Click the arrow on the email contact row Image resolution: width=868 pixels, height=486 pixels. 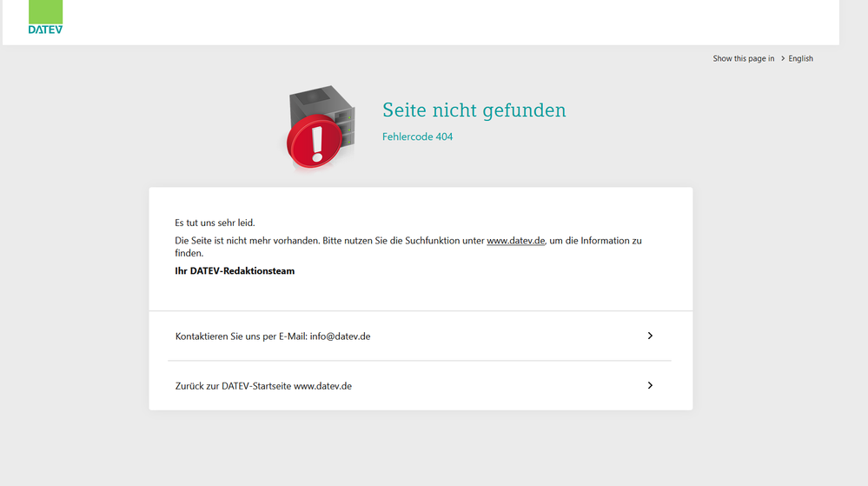tap(650, 336)
